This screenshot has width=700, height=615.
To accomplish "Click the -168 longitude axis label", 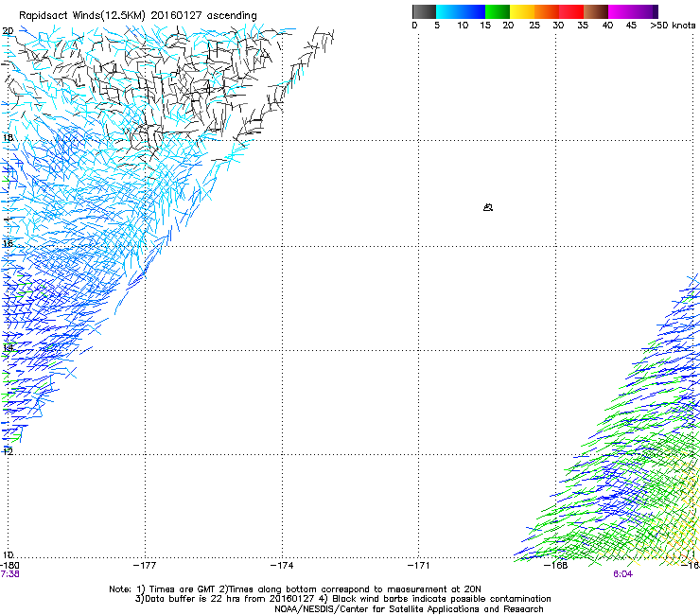I will pyautogui.click(x=556, y=566).
